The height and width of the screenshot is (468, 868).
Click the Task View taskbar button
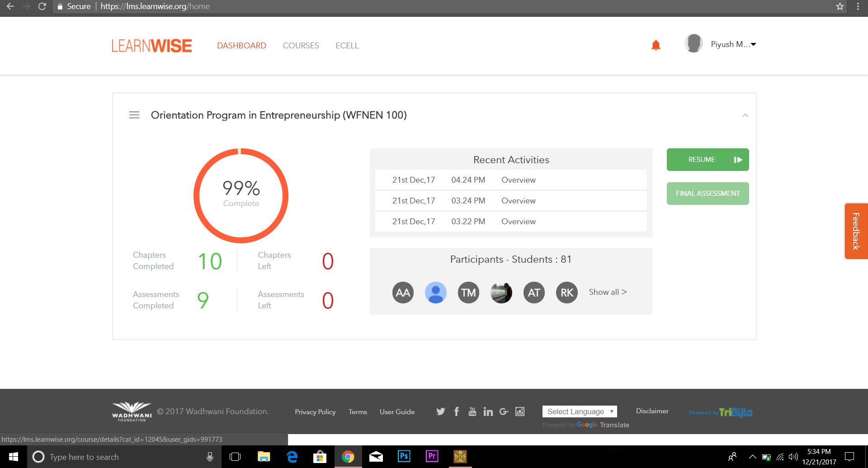(x=235, y=457)
